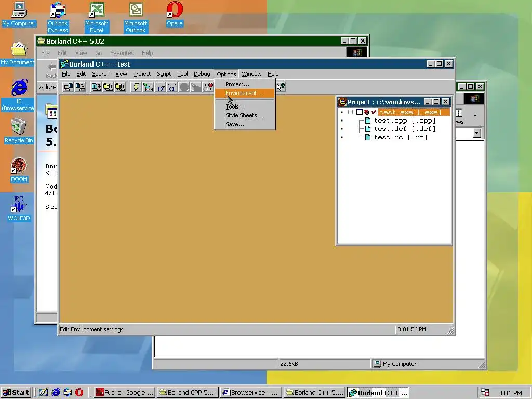Click the grey octagon stop icon in the toolbar
Image resolution: width=532 pixels, height=399 pixels.
tap(184, 87)
